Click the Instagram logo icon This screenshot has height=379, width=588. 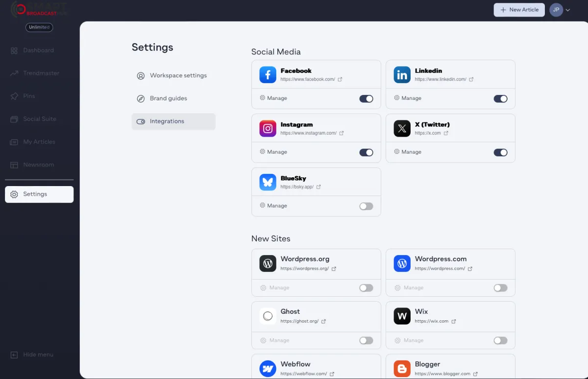pos(268,129)
